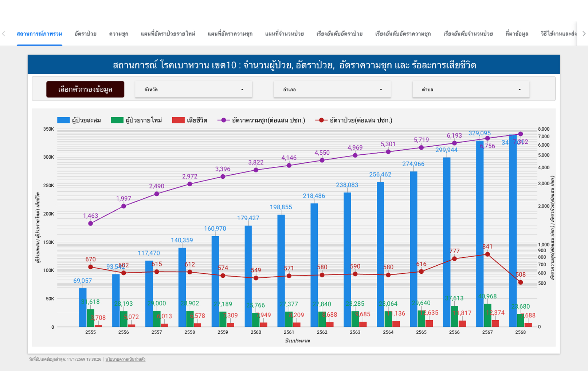This screenshot has height=392, width=588.
Task: Switch to the อัตราป่วย tab
Action: point(85,34)
